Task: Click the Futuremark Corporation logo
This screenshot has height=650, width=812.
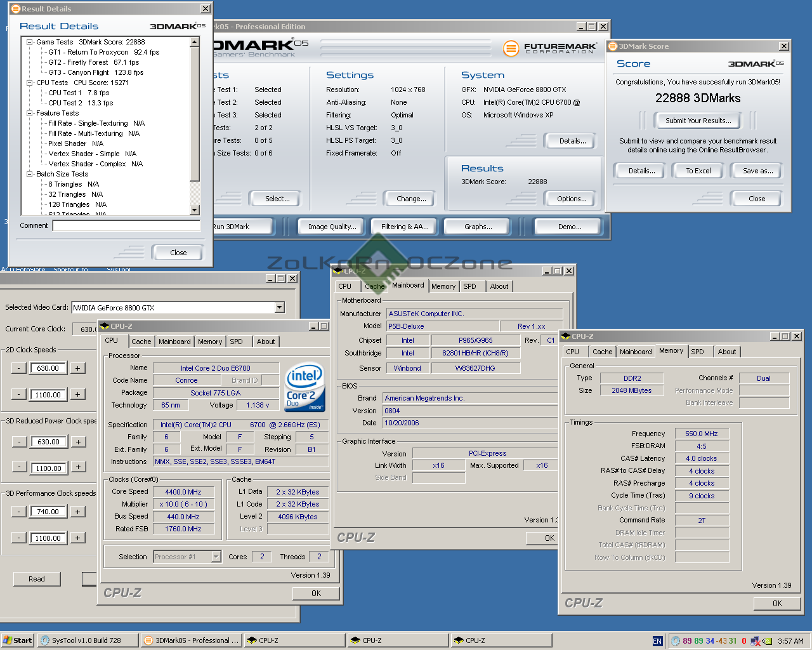Action: [x=549, y=48]
